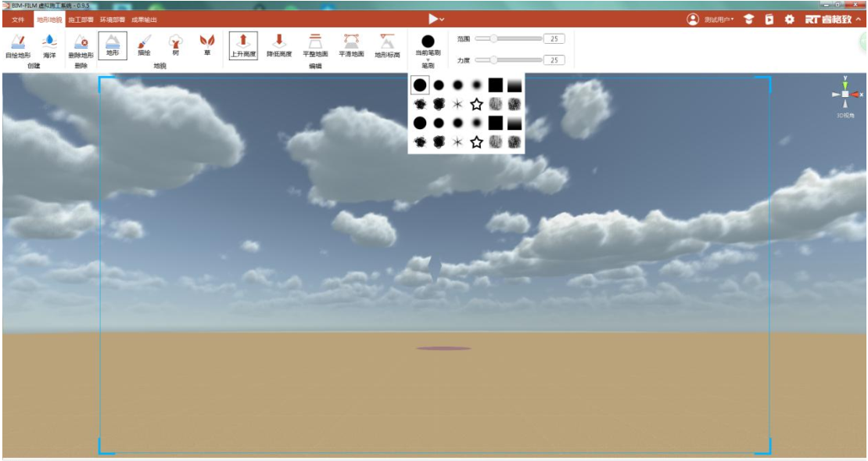Click the 范围 range slider handle
Image resolution: width=868 pixels, height=461 pixels.
pyautogui.click(x=493, y=38)
